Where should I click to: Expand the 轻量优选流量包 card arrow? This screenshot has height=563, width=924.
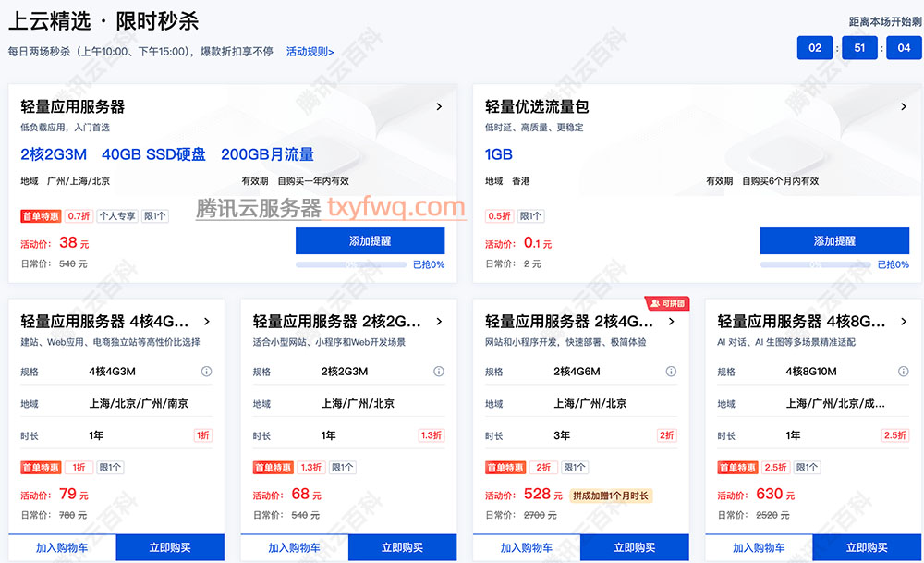(904, 106)
